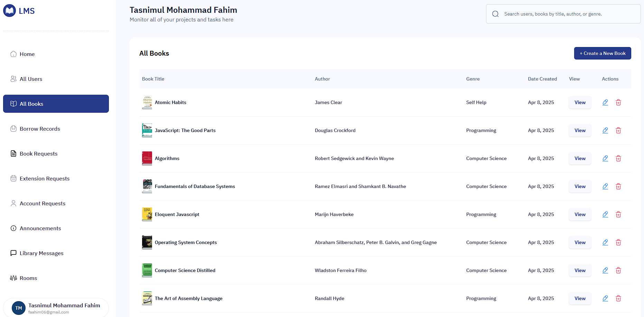644x317 pixels.
Task: Delete Fundamentals of Database Systems entry
Action: coord(618,186)
